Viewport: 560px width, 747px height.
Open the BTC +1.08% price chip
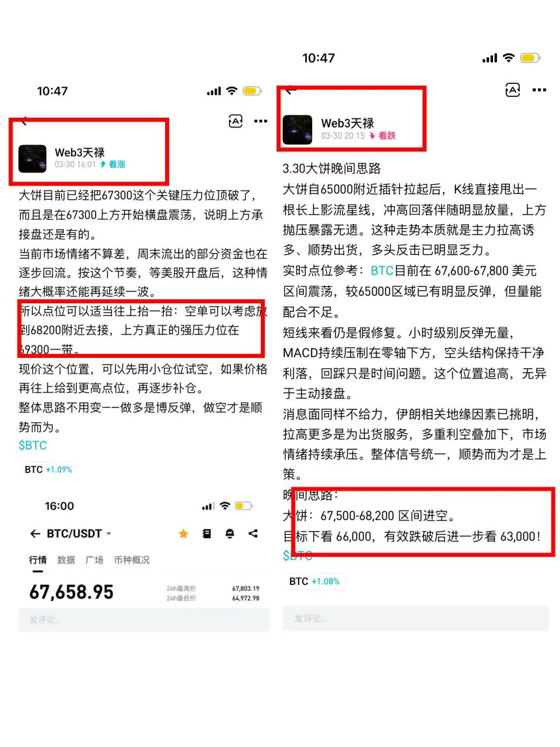[x=314, y=581]
